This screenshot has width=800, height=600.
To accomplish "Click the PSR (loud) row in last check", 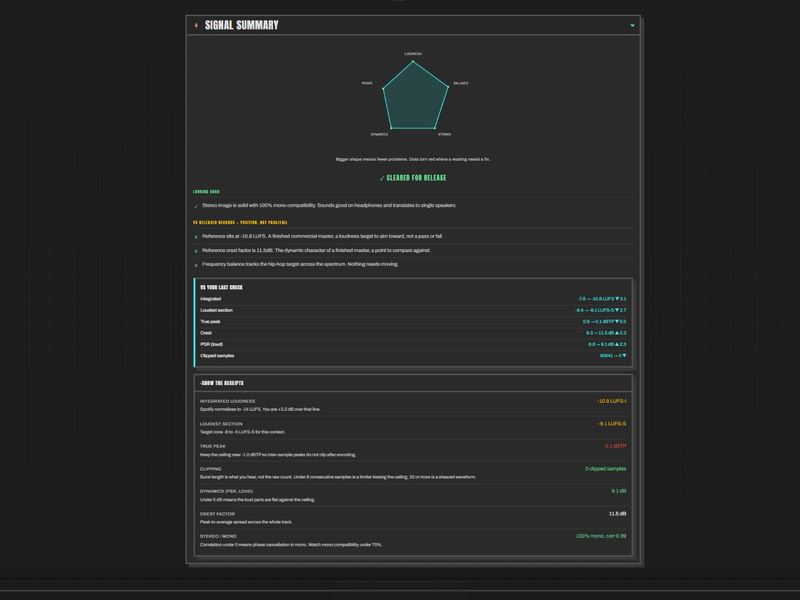I will 413,344.
